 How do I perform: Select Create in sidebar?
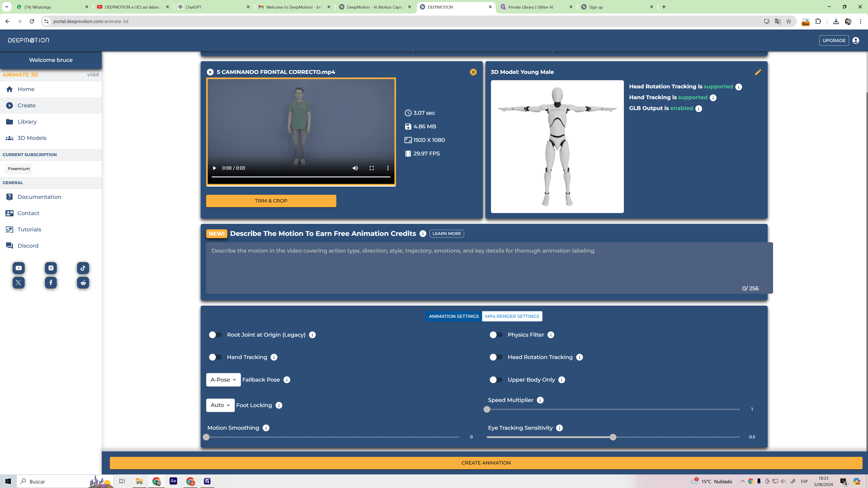click(51, 106)
